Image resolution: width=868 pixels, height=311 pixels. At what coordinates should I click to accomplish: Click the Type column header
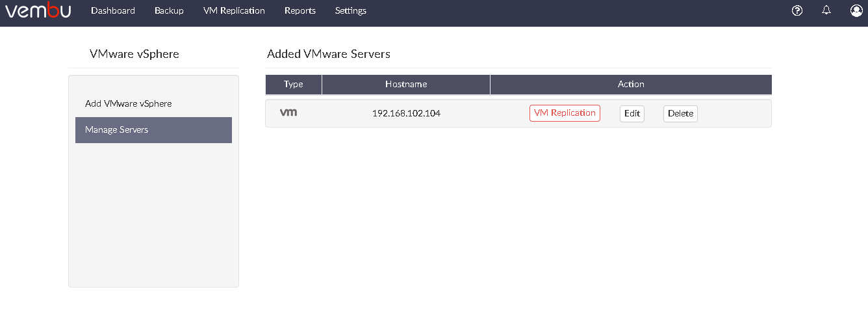[294, 85]
